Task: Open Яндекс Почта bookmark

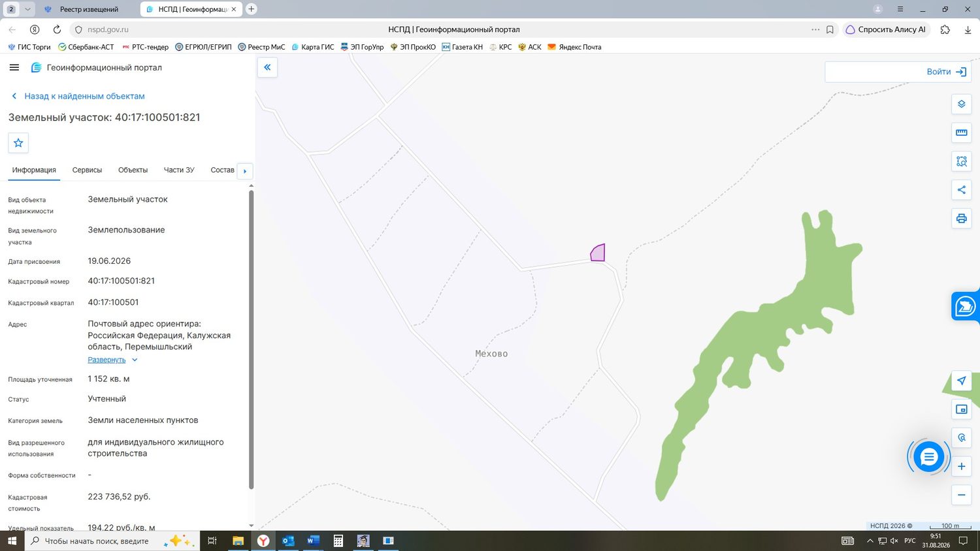Action: point(574,47)
